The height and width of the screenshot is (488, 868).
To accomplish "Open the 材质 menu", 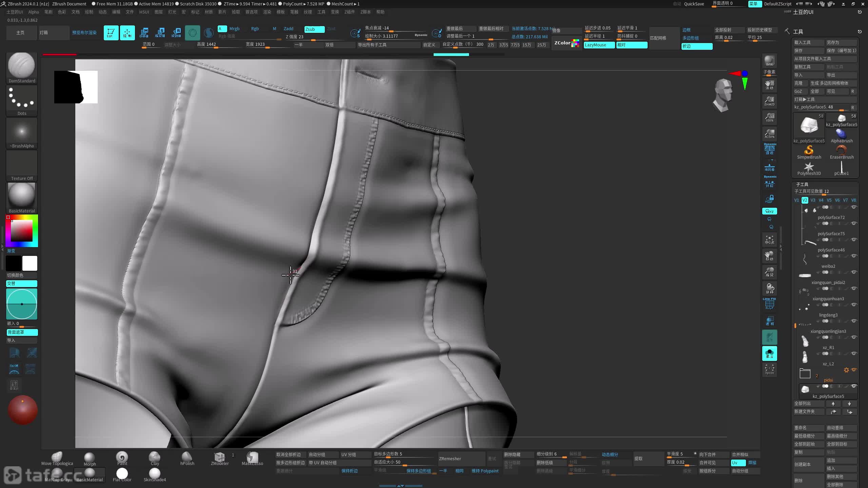I will pos(209,12).
